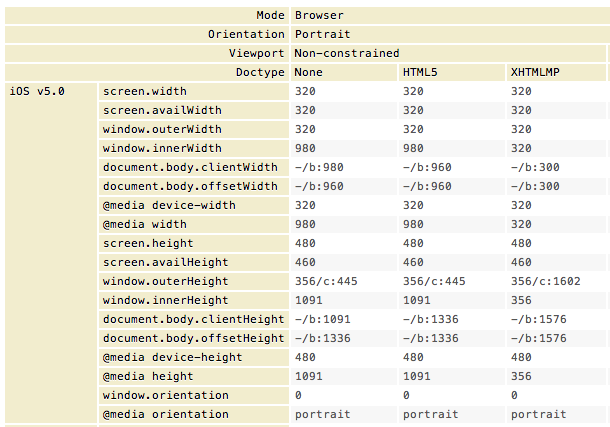Click the Viewport row label
The height and width of the screenshot is (427, 610).
pos(257,53)
